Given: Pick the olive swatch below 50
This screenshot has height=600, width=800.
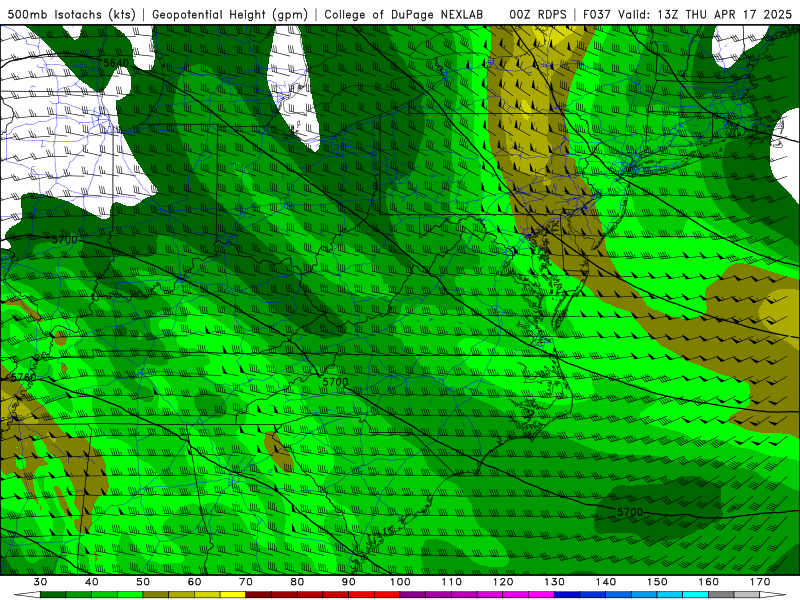Looking at the screenshot, I should click(x=156, y=595).
